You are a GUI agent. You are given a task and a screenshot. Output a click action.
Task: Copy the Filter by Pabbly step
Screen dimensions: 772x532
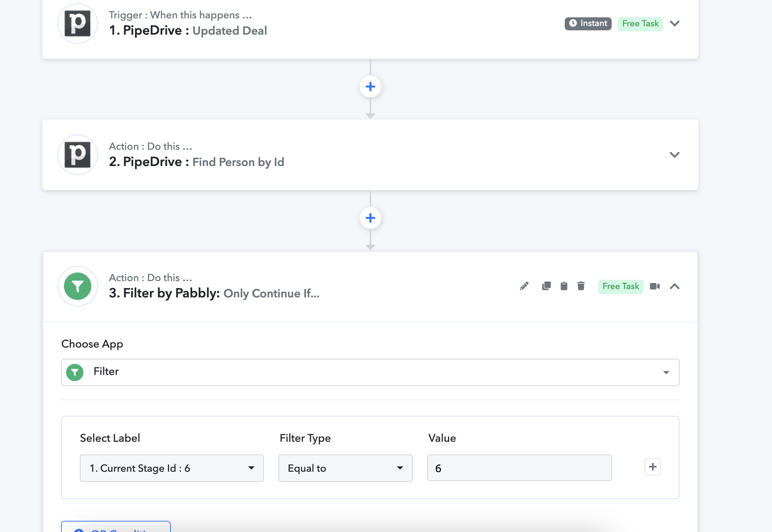546,286
